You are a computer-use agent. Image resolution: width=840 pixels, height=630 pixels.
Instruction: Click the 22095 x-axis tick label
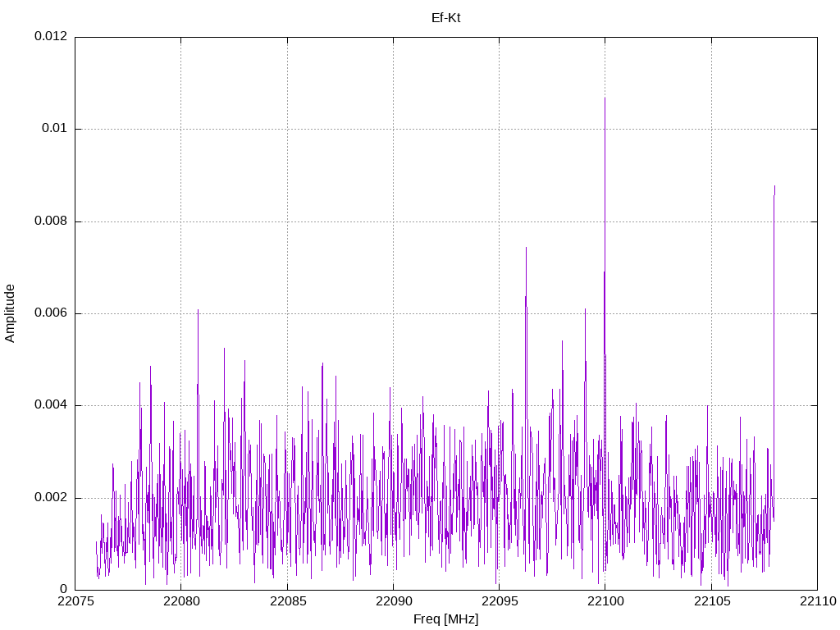[500, 601]
